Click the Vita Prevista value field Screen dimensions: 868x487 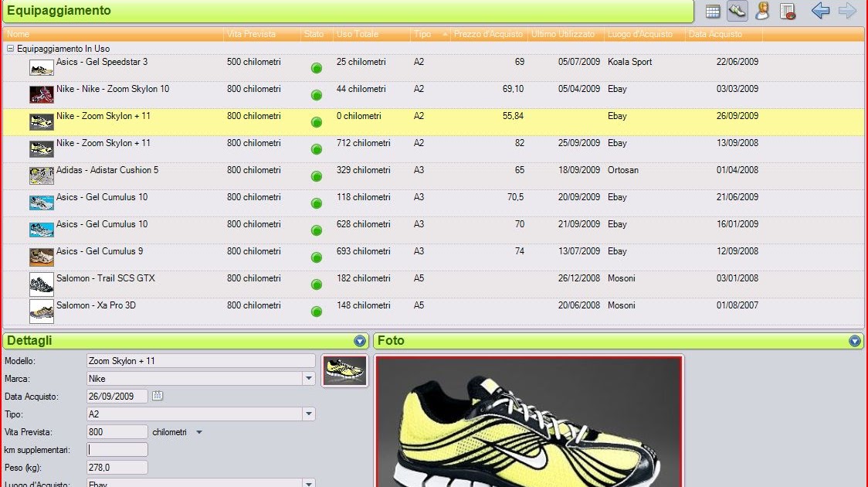pos(117,431)
